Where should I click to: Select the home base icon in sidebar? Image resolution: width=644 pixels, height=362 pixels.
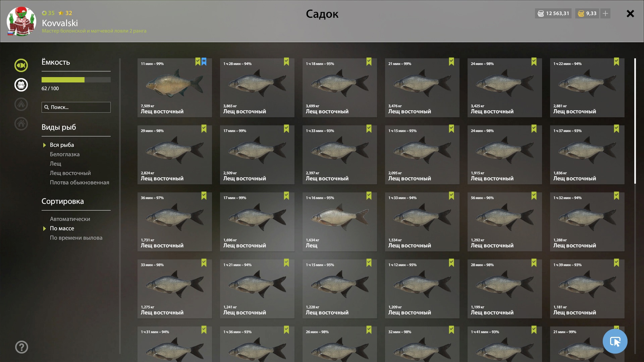pos(21,124)
